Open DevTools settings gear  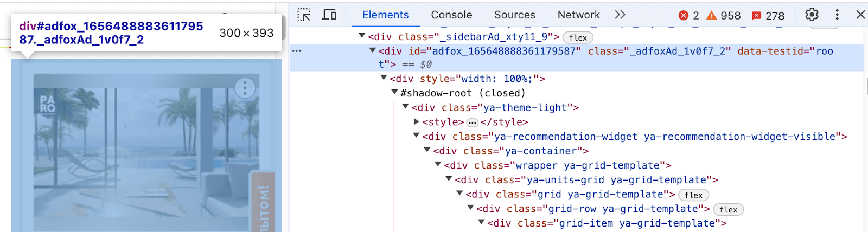tap(812, 15)
